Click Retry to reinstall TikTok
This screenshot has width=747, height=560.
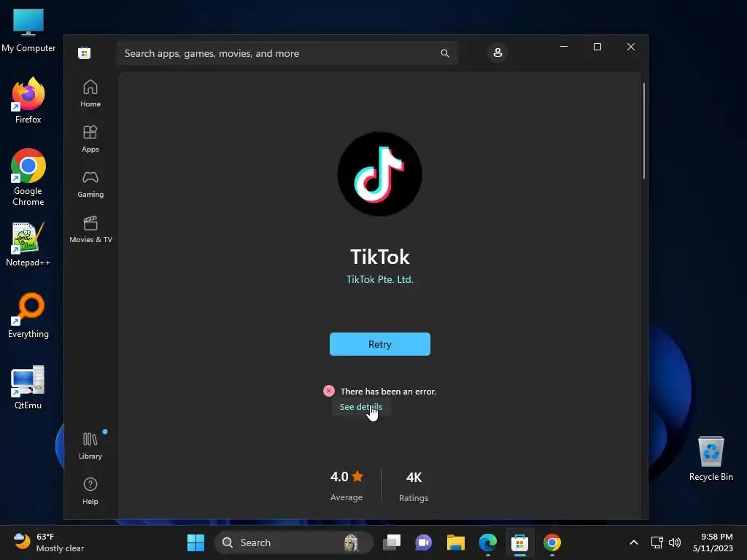pos(379,344)
